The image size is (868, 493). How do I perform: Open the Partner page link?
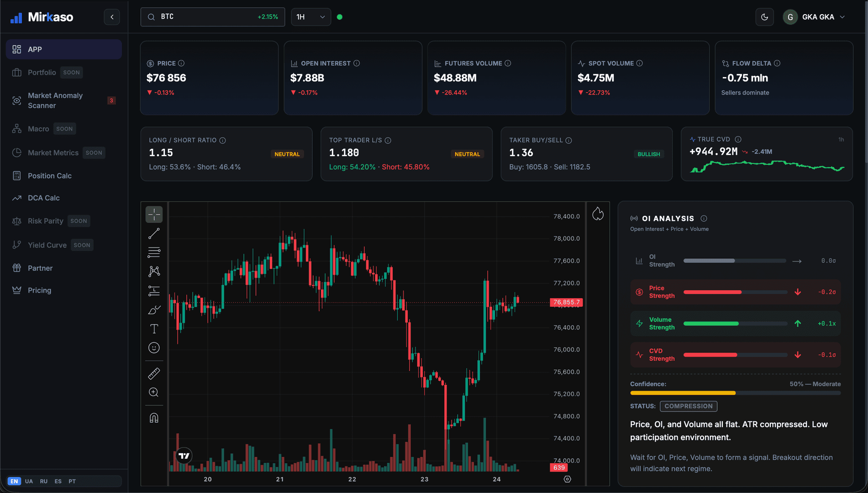[x=64, y=268]
